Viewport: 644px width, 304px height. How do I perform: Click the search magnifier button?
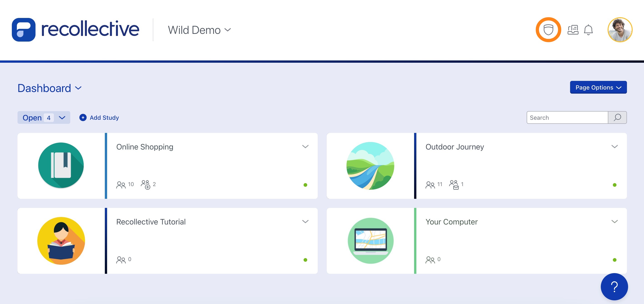617,117
